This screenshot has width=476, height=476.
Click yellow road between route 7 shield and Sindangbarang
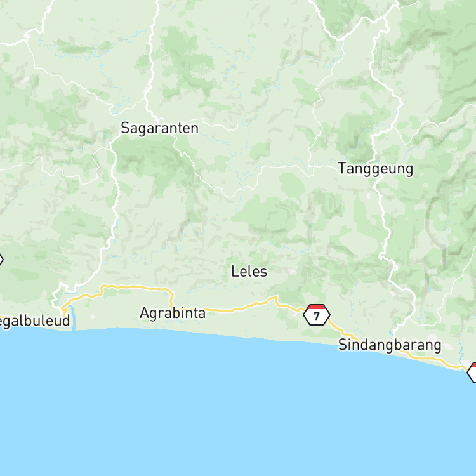tap(340, 330)
